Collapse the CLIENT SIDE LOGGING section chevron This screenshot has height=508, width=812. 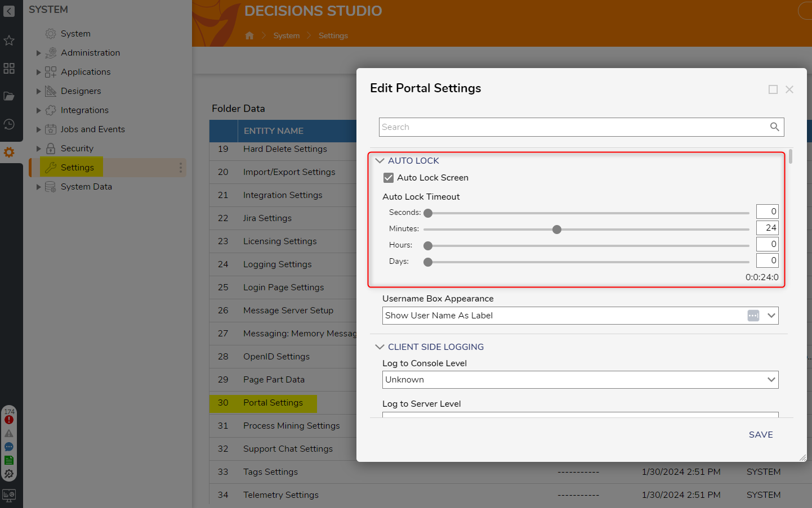[380, 347]
